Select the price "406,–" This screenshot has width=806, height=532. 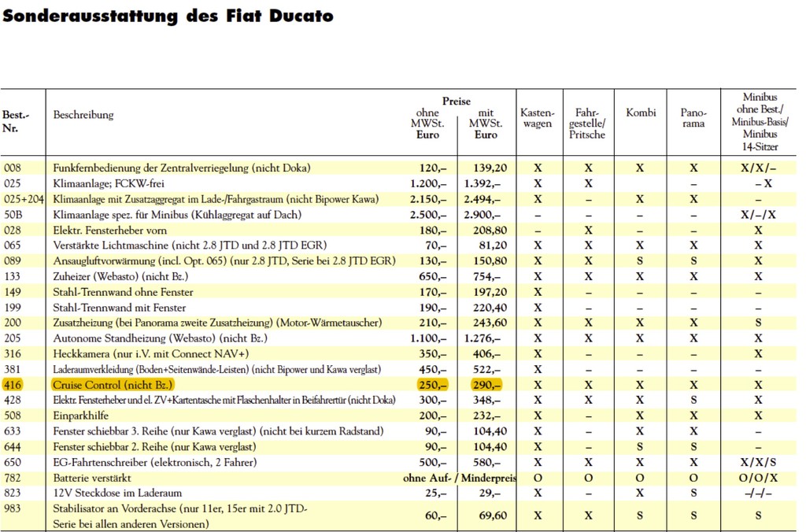click(x=486, y=353)
